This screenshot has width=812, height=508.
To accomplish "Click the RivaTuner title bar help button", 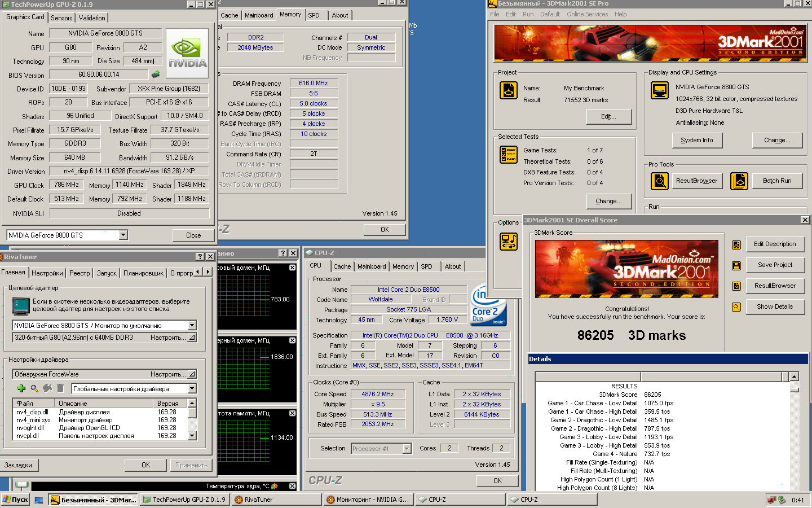I will point(200,256).
